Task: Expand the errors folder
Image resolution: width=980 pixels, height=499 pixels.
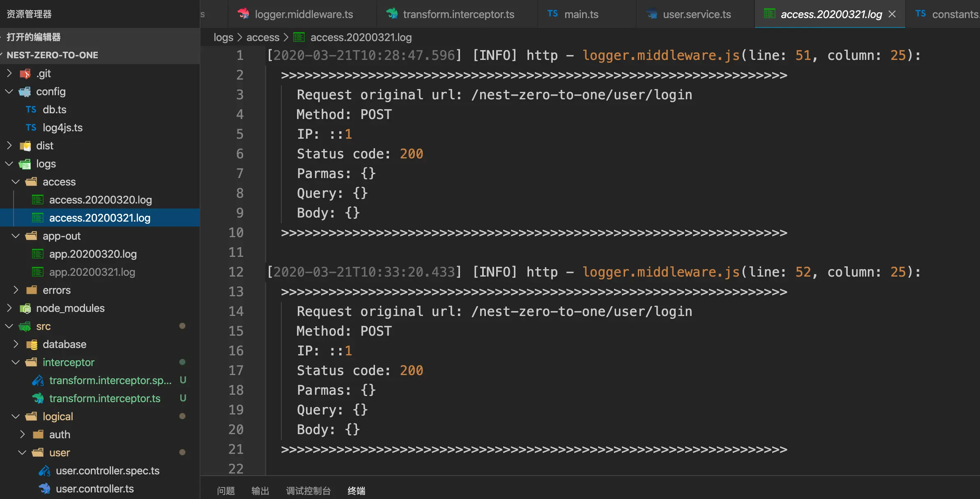Action: 16,290
